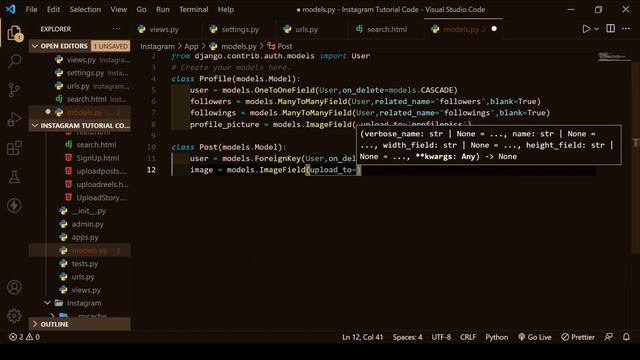Screen dimensions: 640x360
Task: Switch to the urls.py editor tab
Action: [x=306, y=29]
